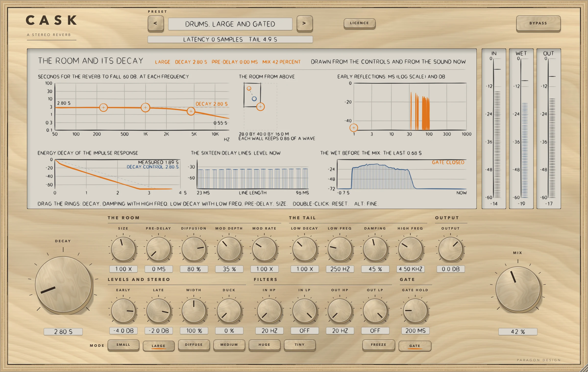
Task: Click the orange source circle in room view
Action: [x=249, y=88]
